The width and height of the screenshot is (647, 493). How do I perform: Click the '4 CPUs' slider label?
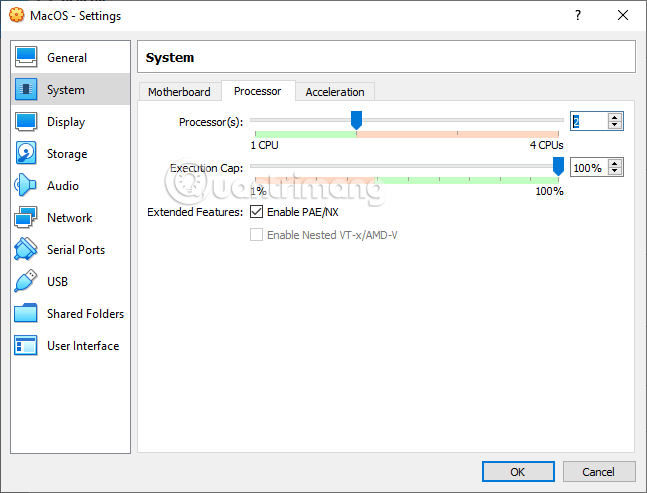[546, 145]
